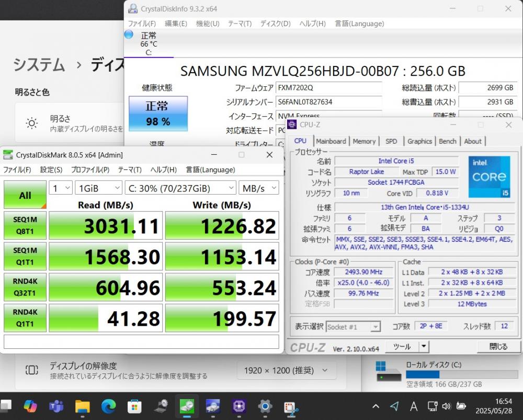523x420 pixels.
Task: Open the Socket #1 selection dropdown in CPU-Z
Action: click(x=353, y=326)
